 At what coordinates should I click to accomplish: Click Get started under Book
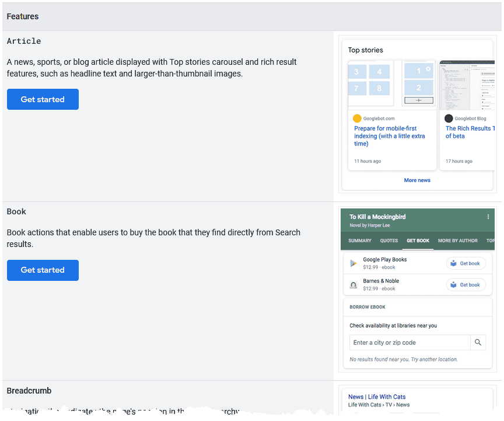pyautogui.click(x=43, y=270)
